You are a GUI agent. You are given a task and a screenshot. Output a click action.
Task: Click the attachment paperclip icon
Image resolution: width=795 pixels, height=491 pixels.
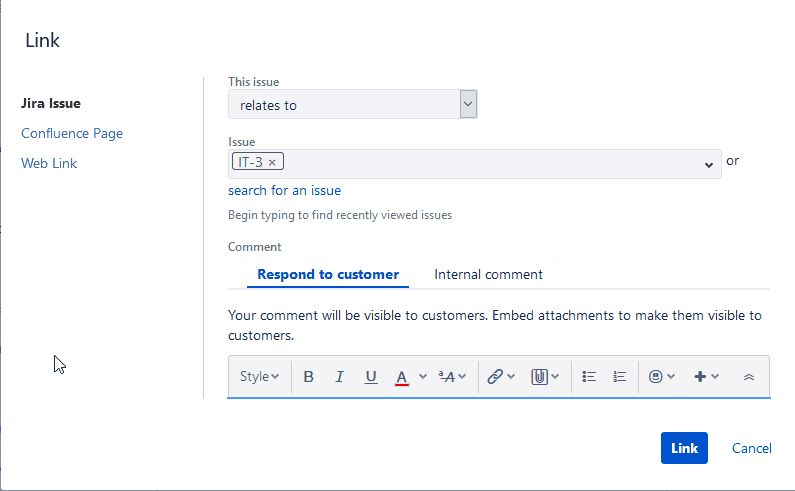pyautogui.click(x=539, y=377)
